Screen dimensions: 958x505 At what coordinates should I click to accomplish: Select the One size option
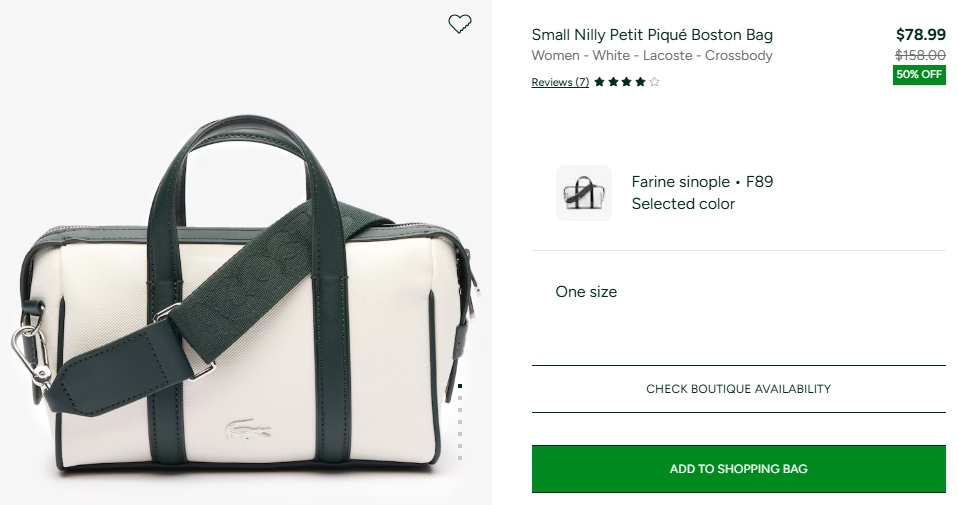point(586,292)
